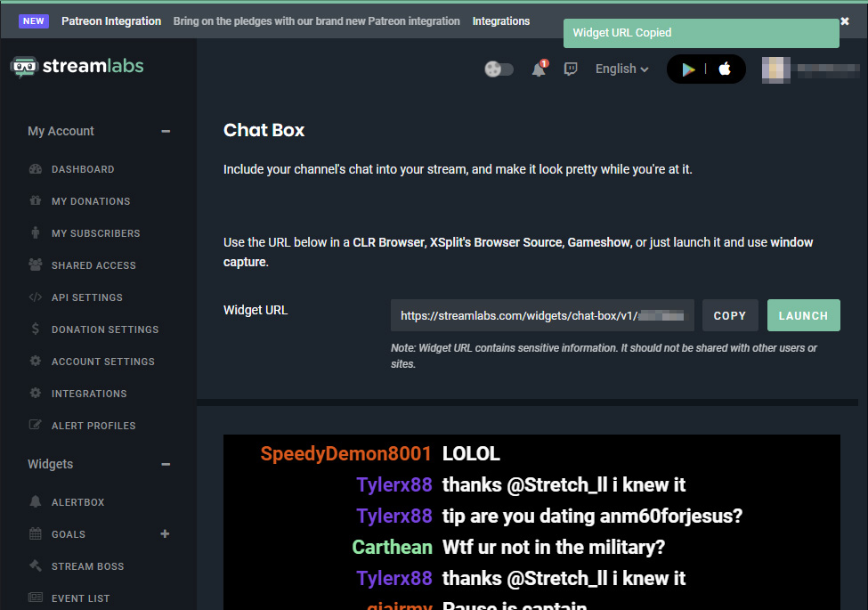Select Alertbox widget
This screenshot has height=610, width=868.
point(78,502)
